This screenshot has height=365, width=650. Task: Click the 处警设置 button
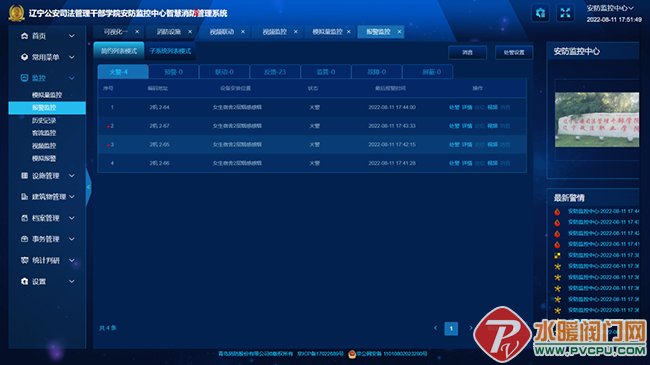pyautogui.click(x=514, y=52)
